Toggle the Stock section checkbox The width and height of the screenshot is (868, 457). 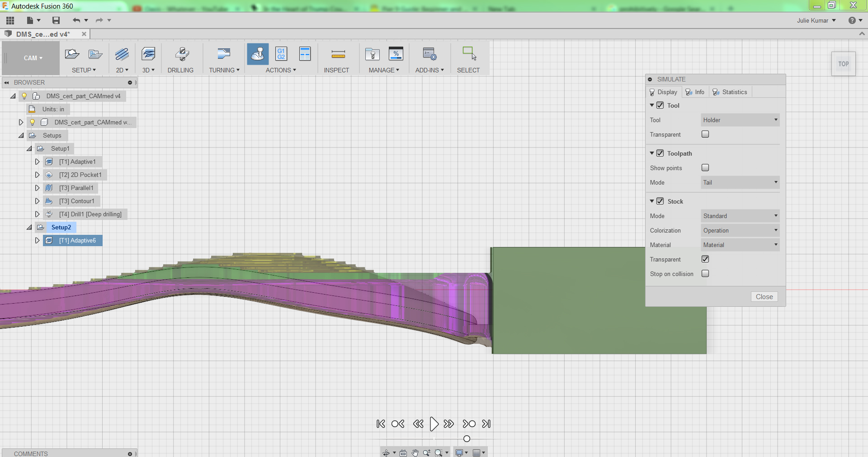click(660, 201)
